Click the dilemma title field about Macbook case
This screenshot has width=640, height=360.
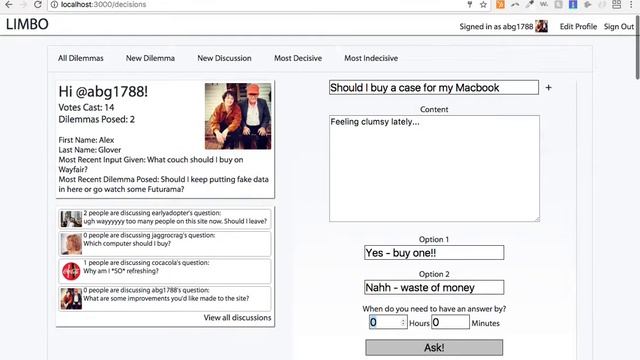434,87
